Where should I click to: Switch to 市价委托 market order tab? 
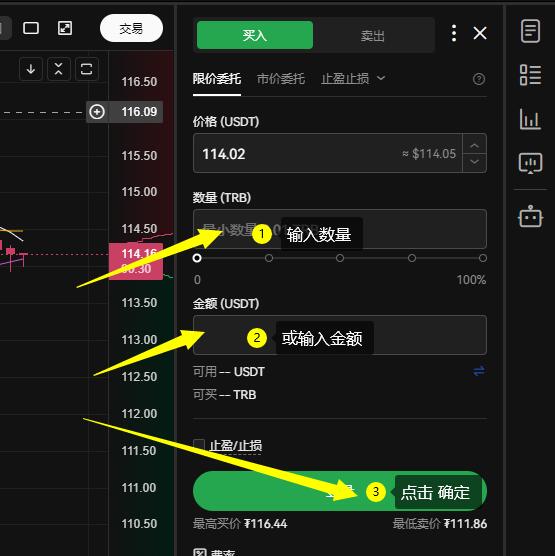[281, 79]
